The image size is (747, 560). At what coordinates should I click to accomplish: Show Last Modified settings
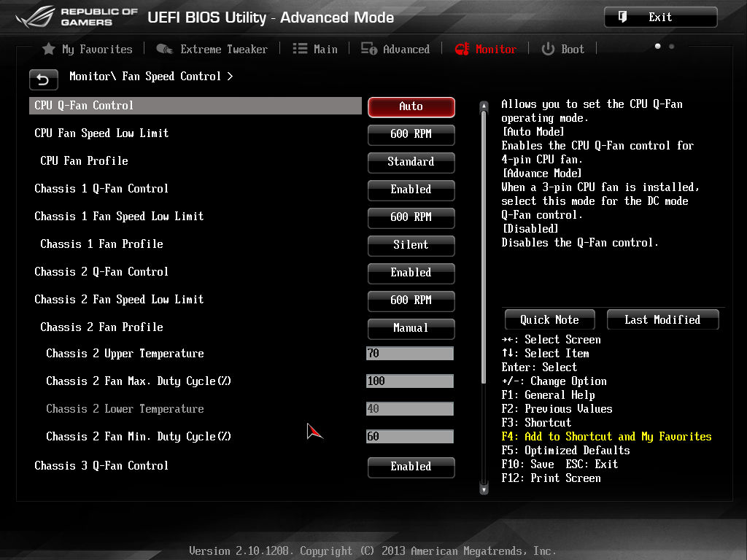click(x=662, y=319)
